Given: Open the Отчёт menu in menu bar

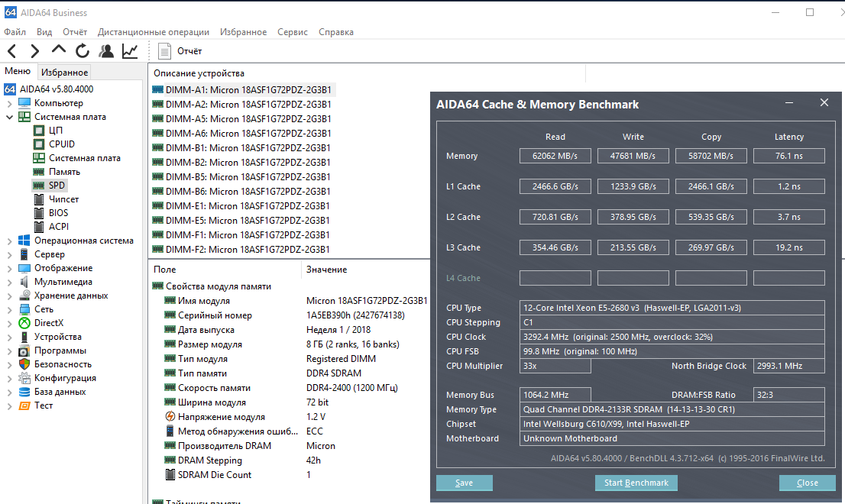Looking at the screenshot, I should 75,32.
